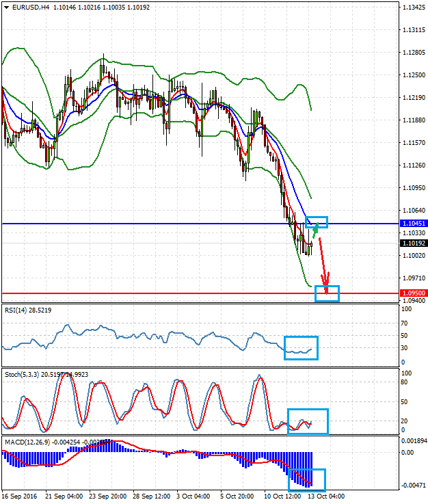Click the highlight rectangle in the RSI panel

(301, 347)
